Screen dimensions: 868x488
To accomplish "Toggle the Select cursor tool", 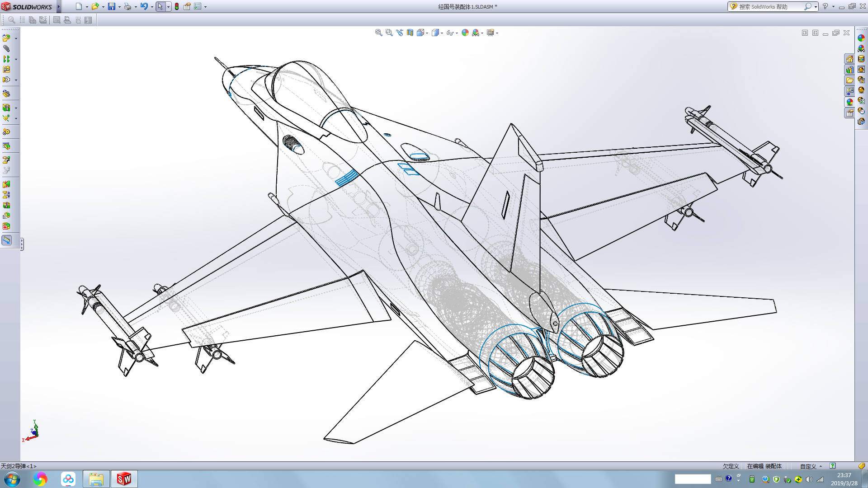I will tap(160, 6).
